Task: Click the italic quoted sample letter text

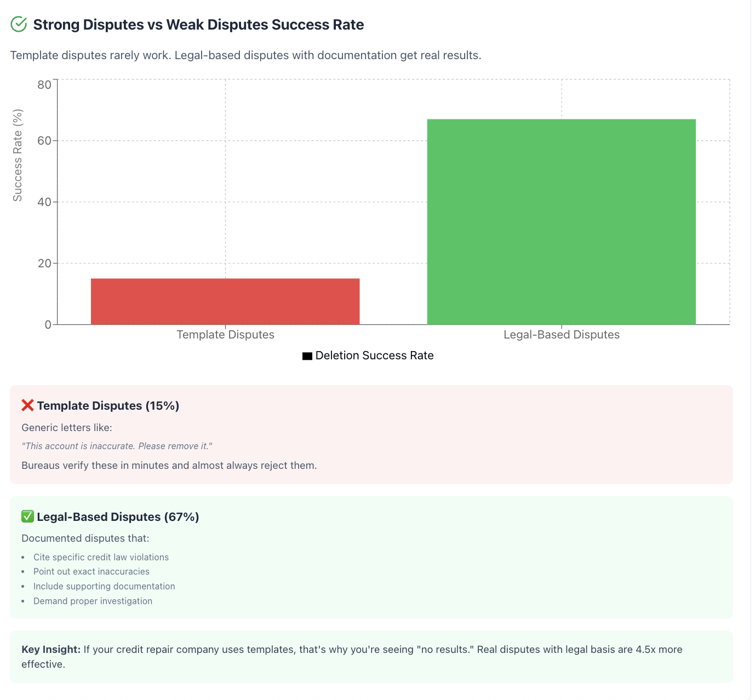Action: pos(117,446)
